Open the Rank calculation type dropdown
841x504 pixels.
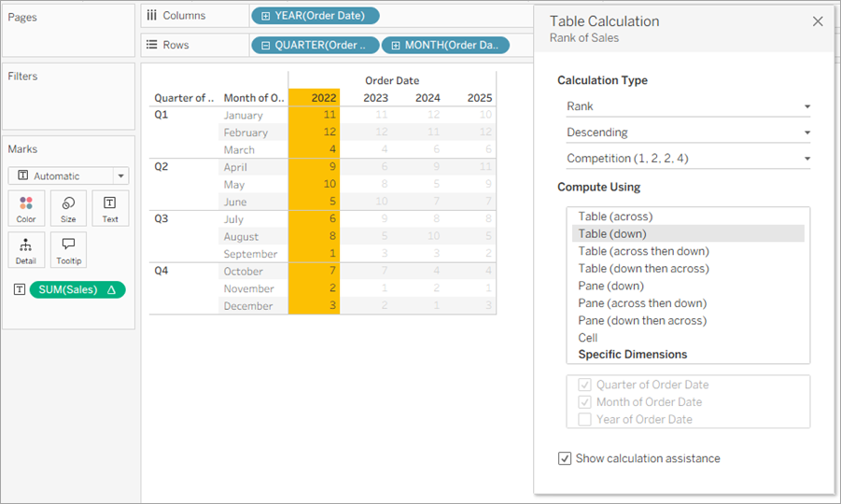[x=688, y=106]
